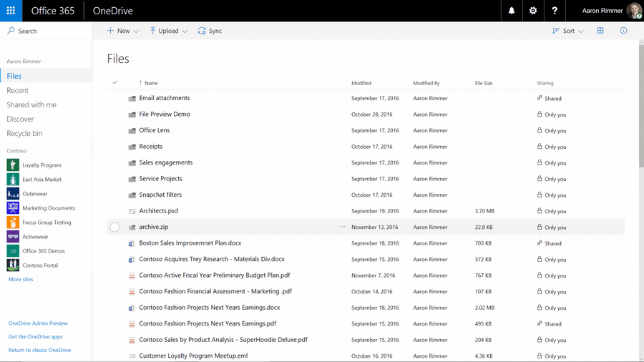Open the Activewear site icon
644x362 pixels.
pos(13,236)
